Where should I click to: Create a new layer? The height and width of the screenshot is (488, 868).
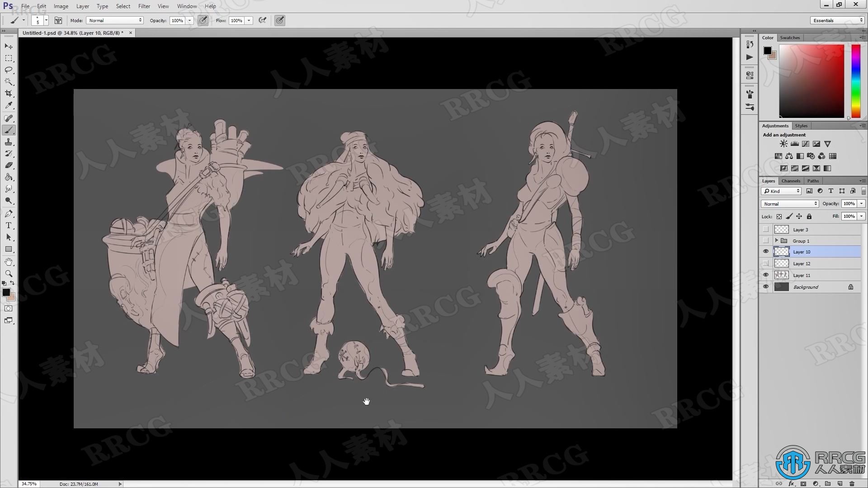point(840,483)
